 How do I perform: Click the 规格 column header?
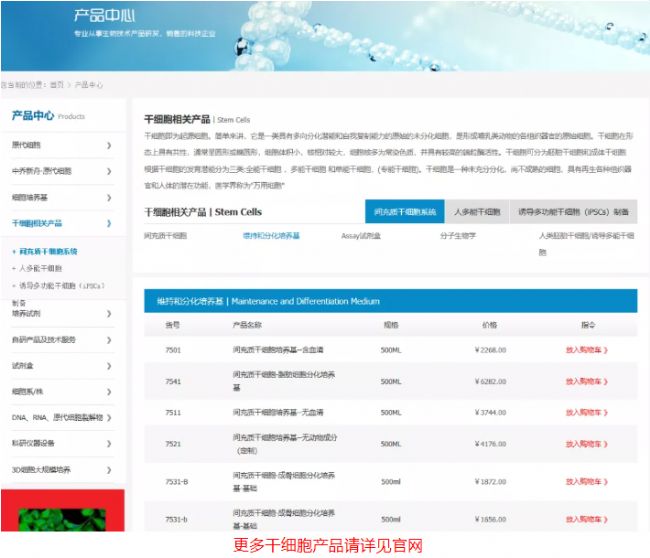click(391, 325)
